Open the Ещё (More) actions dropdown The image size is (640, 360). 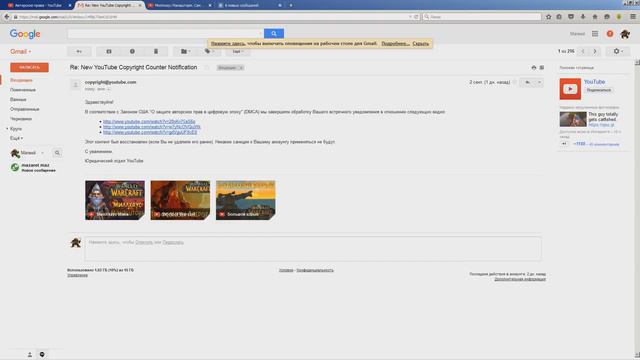click(x=238, y=51)
